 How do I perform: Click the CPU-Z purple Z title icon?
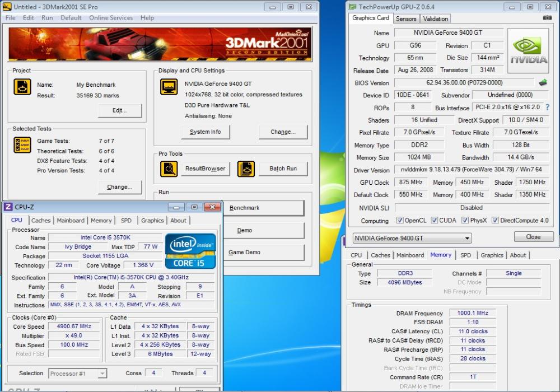pyautogui.click(x=8, y=207)
